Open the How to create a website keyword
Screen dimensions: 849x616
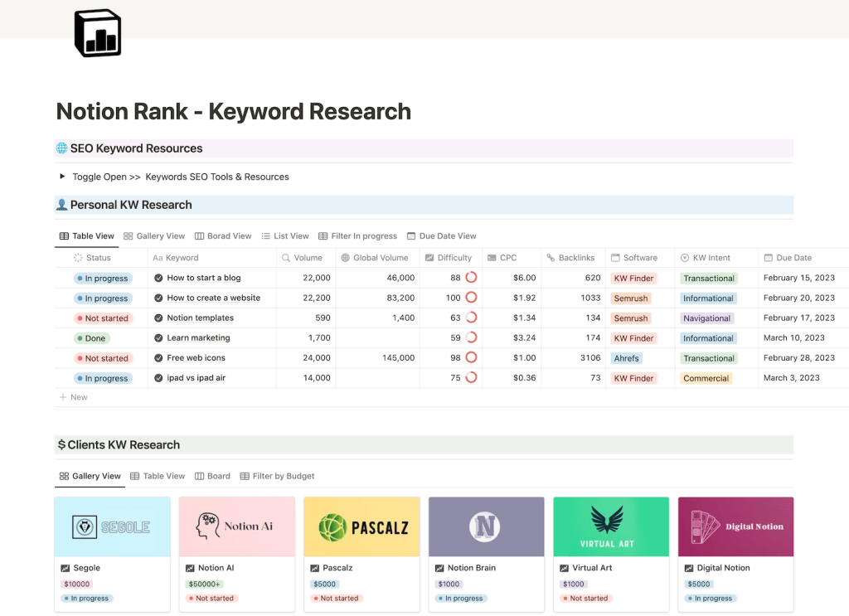click(213, 298)
